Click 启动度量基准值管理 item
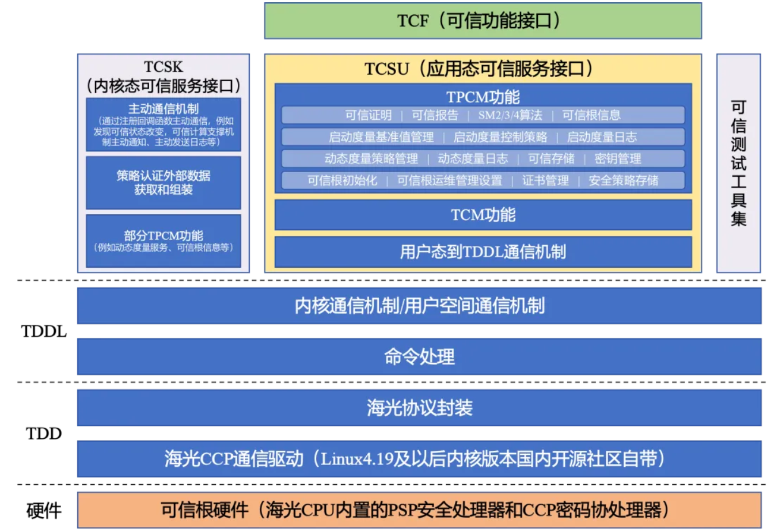 (381, 137)
